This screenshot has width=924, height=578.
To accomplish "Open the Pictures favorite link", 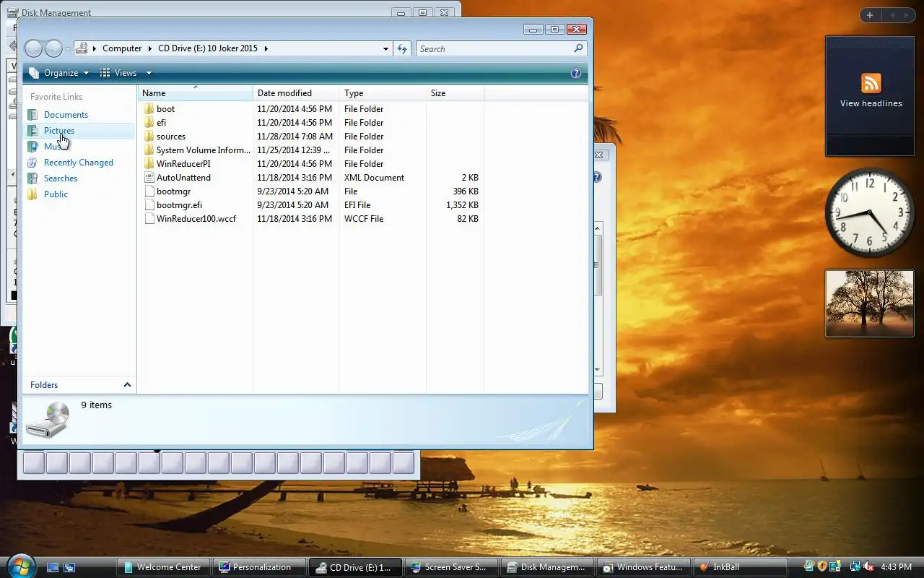I will [59, 131].
